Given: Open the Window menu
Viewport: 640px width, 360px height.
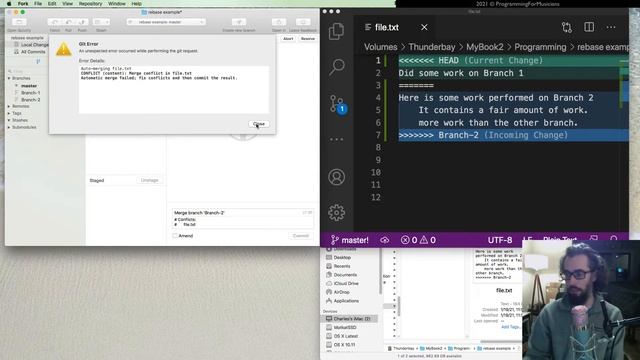Looking at the screenshot, I should [x=117, y=4].
